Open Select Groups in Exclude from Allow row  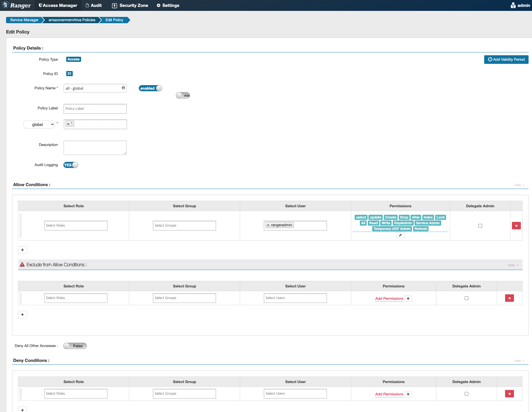pyautogui.click(x=184, y=298)
